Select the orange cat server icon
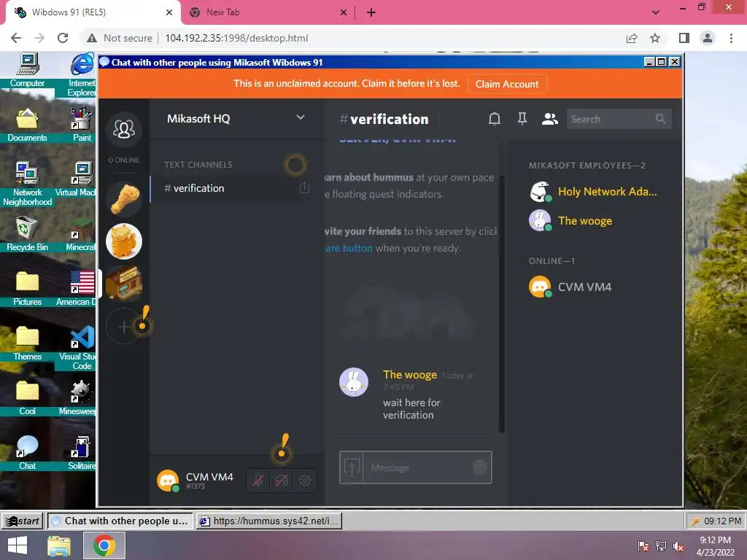This screenshot has height=560, width=747. tap(124, 241)
